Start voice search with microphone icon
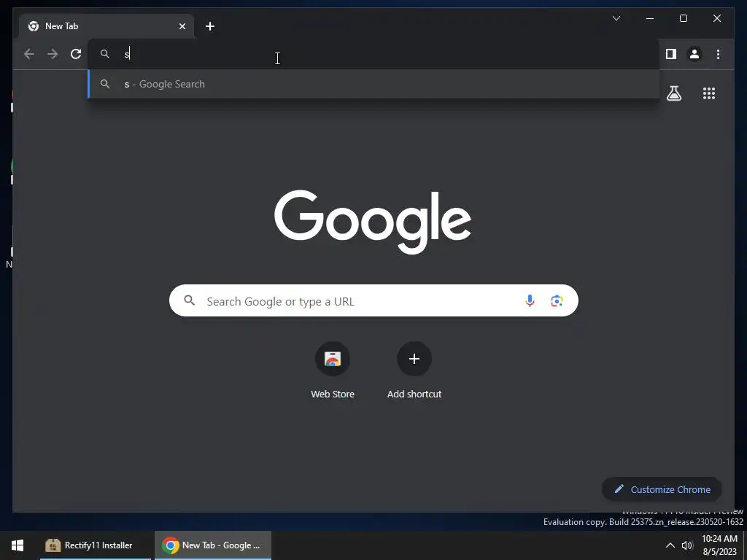 [x=530, y=300]
